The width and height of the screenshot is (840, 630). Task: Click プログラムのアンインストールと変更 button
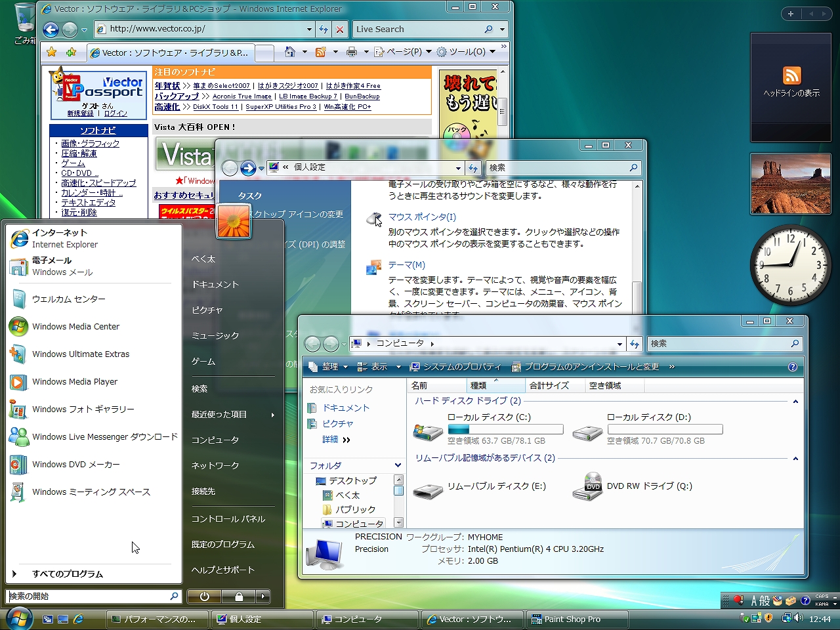[x=585, y=367]
